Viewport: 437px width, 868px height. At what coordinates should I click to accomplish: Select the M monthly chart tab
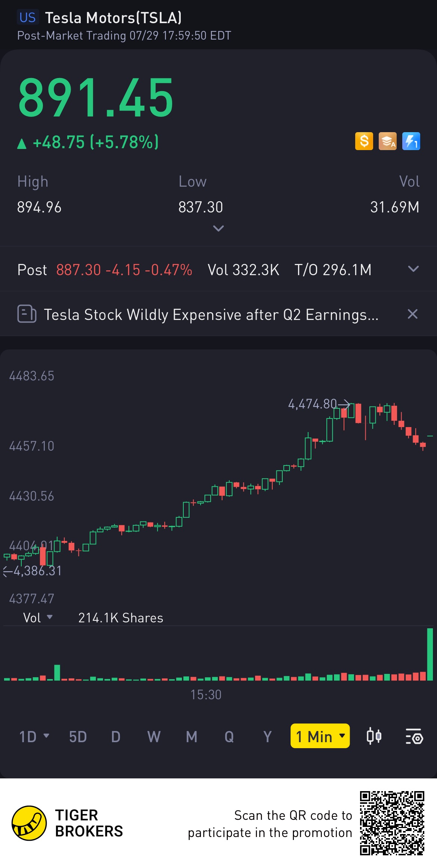tap(192, 737)
